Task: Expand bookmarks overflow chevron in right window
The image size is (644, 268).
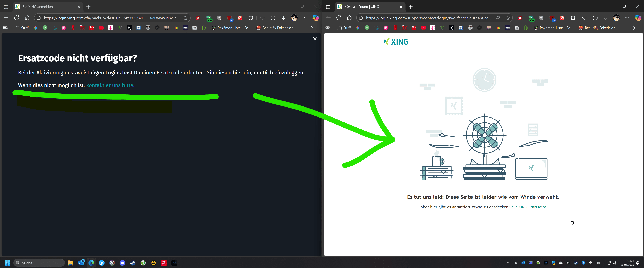Action: [x=634, y=28]
